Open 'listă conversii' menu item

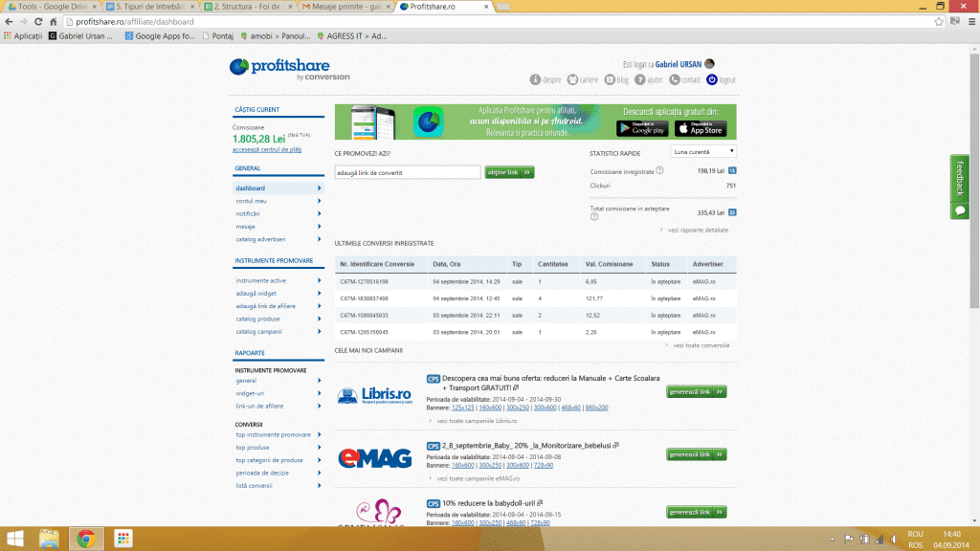[254, 485]
